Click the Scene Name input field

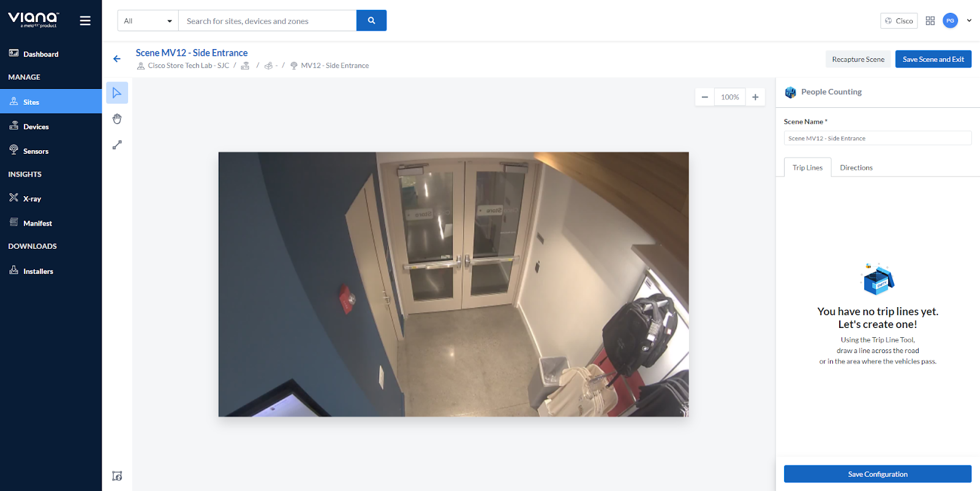click(x=877, y=139)
